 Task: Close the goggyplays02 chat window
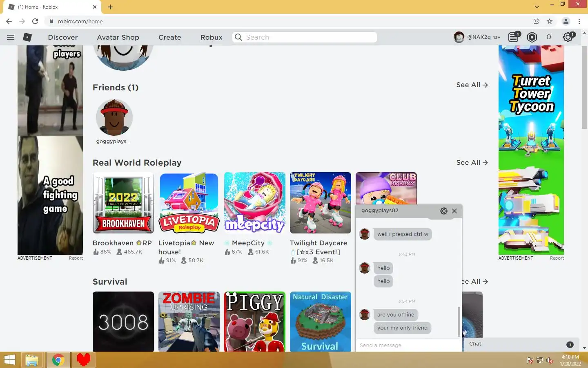[x=454, y=211]
